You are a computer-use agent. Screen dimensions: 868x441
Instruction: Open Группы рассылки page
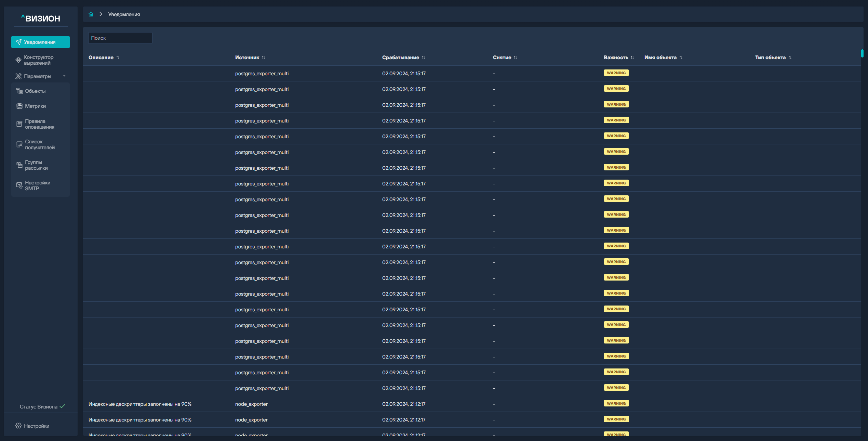[36, 165]
